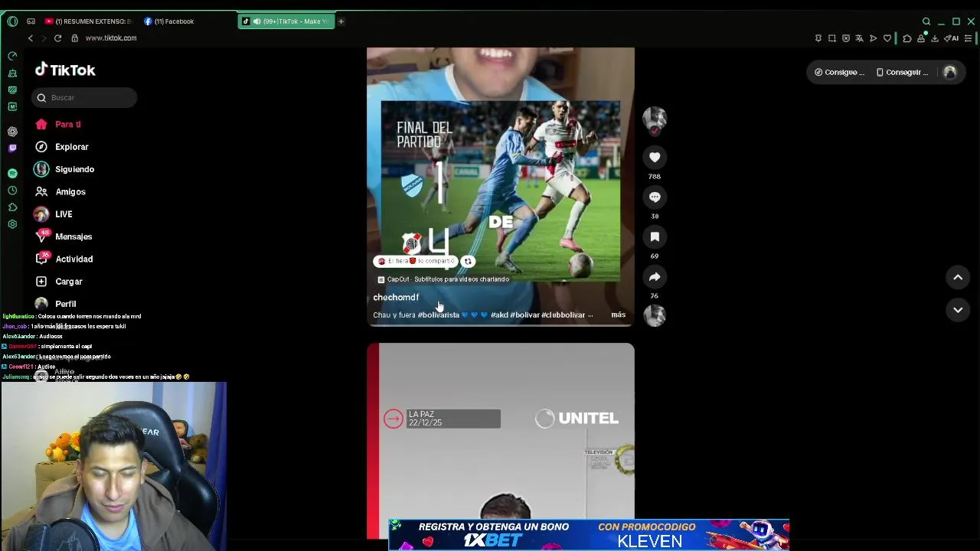Open the #bolivarista hashtag

(438, 315)
